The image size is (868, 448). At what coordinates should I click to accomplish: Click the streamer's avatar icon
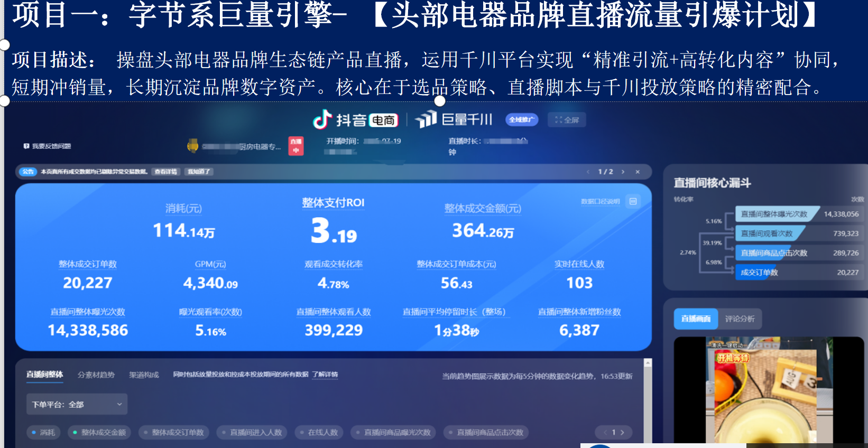pos(193,146)
